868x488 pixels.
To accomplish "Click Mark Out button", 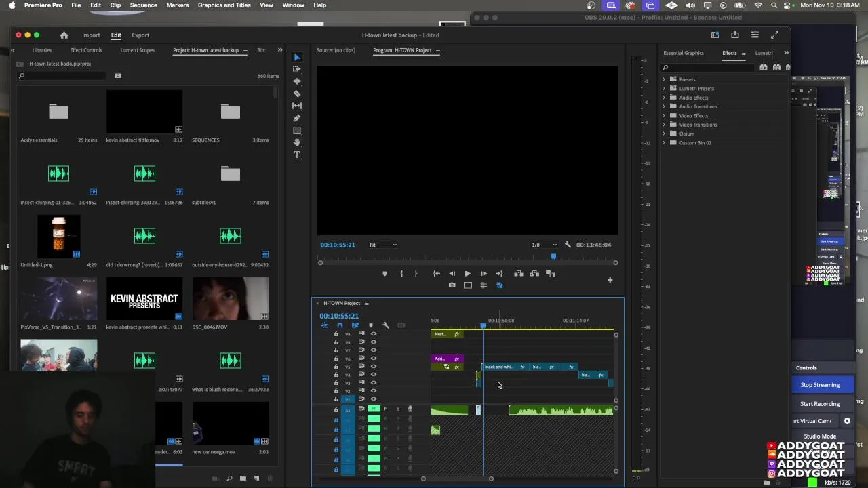I will tap(416, 274).
